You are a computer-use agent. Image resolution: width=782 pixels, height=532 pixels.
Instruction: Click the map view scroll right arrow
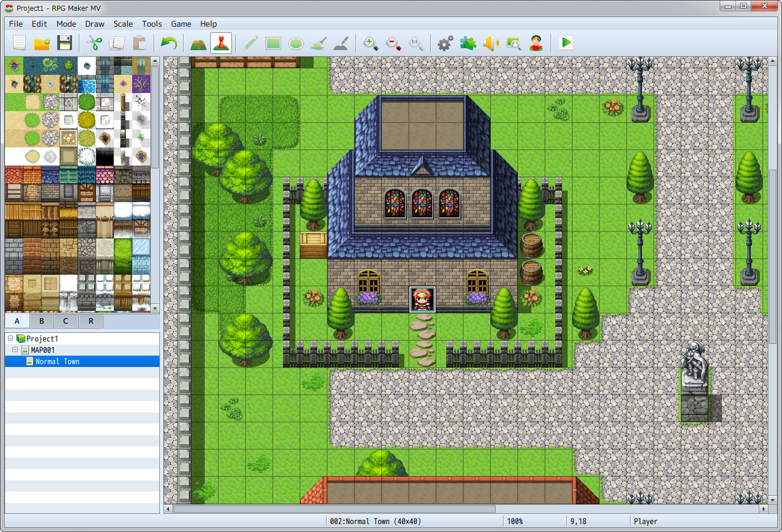point(764,509)
